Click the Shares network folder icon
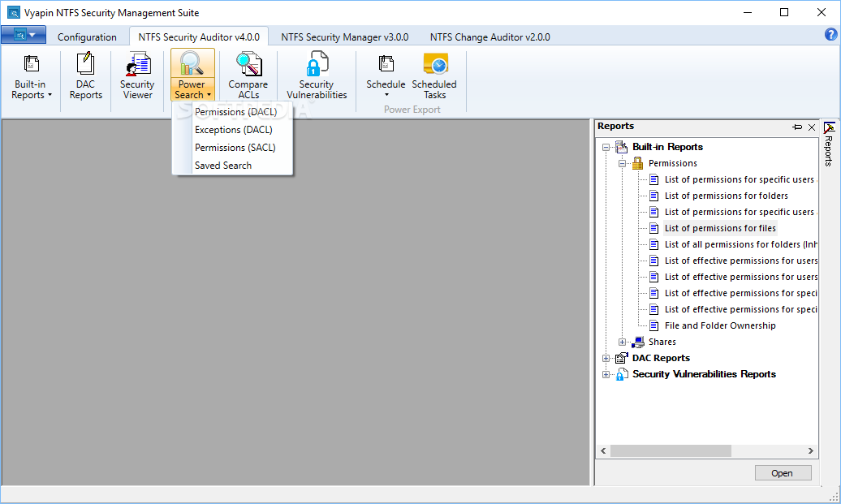Screen dimensions: 841x504 coord(637,342)
